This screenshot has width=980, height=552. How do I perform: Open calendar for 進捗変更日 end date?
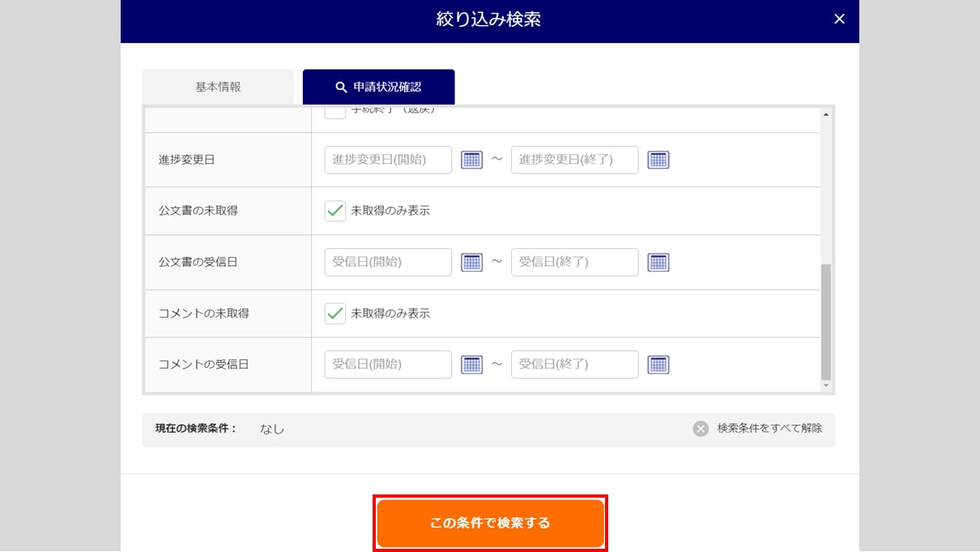click(658, 160)
